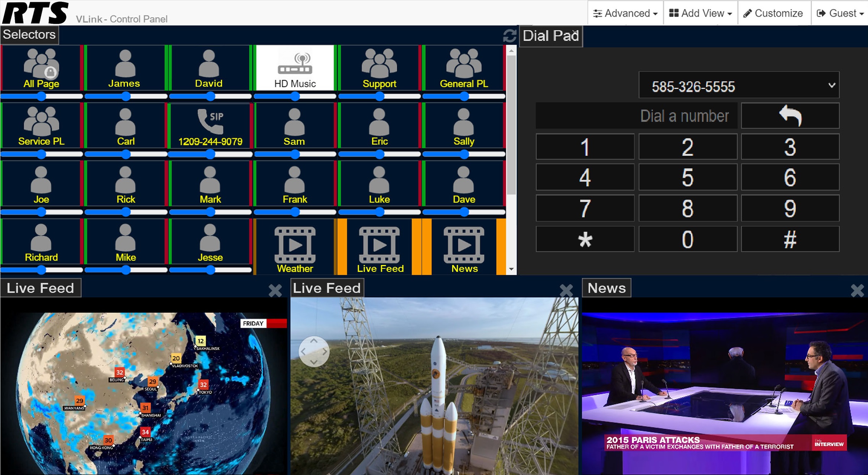The height and width of the screenshot is (475, 868).
Task: Click the weather globe video
Action: point(144,386)
